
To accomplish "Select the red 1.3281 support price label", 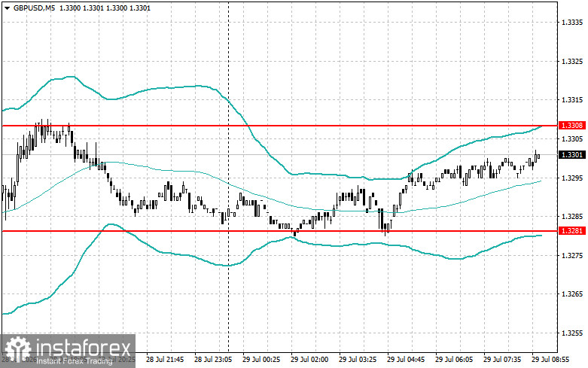I will [x=572, y=230].
